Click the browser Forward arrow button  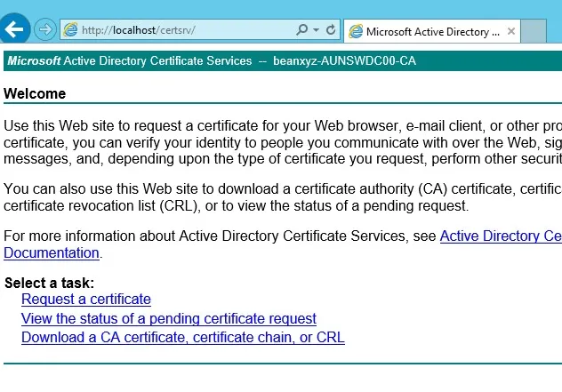[45, 29]
